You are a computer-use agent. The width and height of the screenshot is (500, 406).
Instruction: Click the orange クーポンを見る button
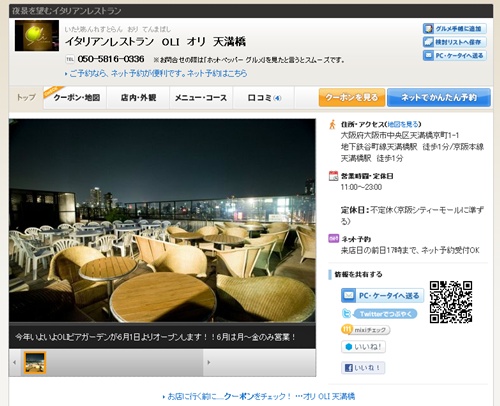point(352,97)
